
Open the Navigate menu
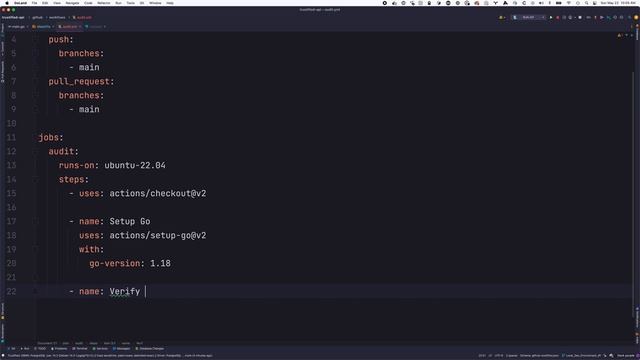click(72, 3)
